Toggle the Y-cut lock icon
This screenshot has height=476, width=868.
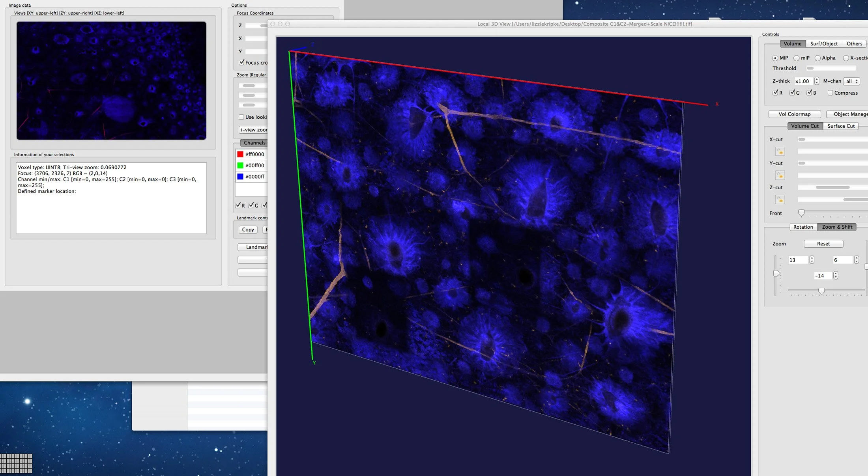click(780, 175)
